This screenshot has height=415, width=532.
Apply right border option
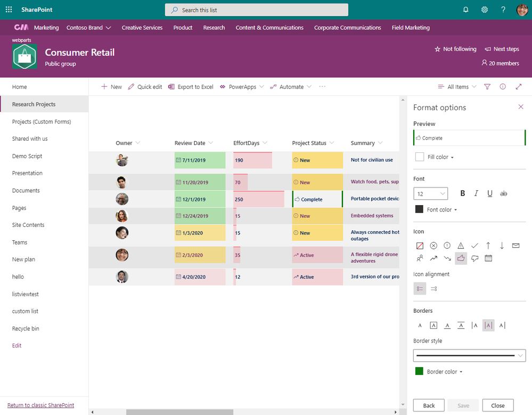click(x=502, y=326)
